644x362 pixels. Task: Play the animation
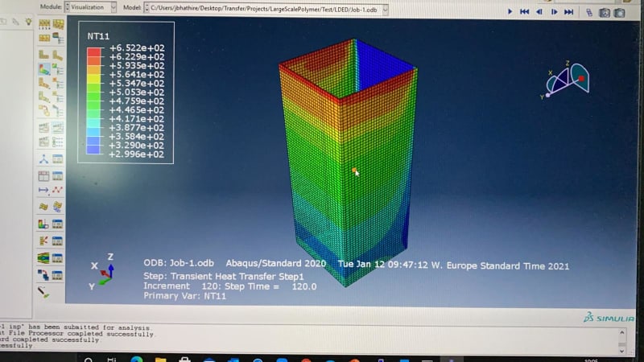pyautogui.click(x=510, y=11)
